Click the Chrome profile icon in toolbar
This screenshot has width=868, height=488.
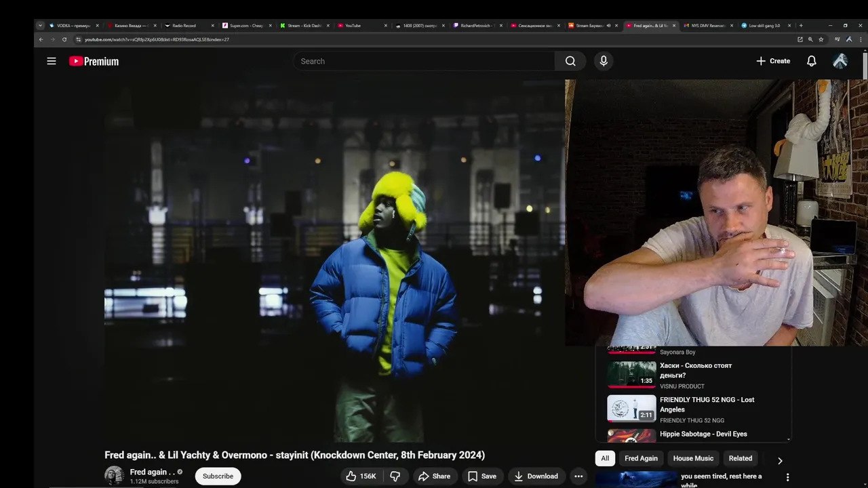click(x=849, y=39)
